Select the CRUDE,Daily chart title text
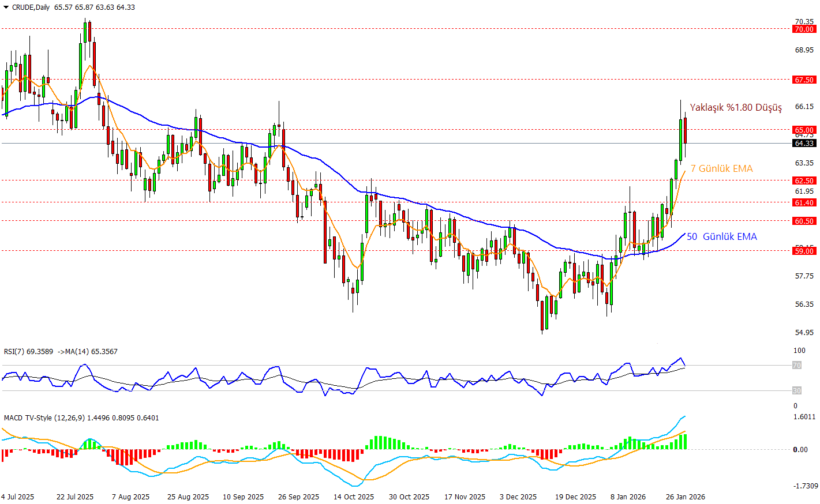Image resolution: width=820 pixels, height=504 pixels. 31,7
